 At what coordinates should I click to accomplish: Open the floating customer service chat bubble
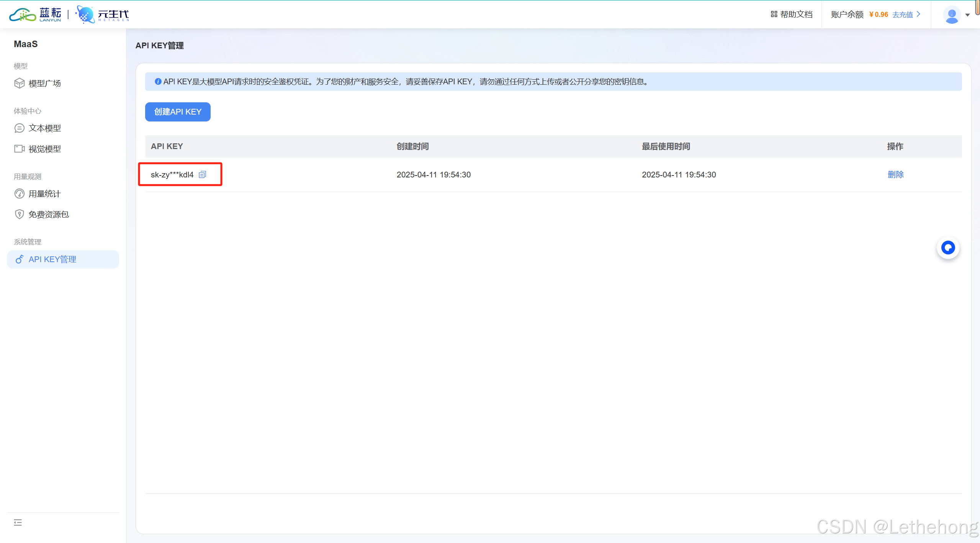948,248
